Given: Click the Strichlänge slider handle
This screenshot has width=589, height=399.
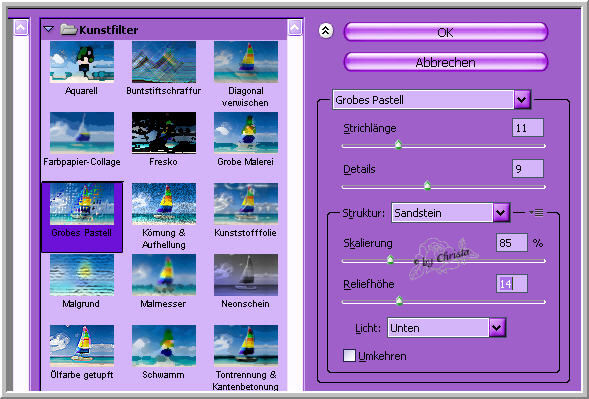Looking at the screenshot, I should coord(399,145).
